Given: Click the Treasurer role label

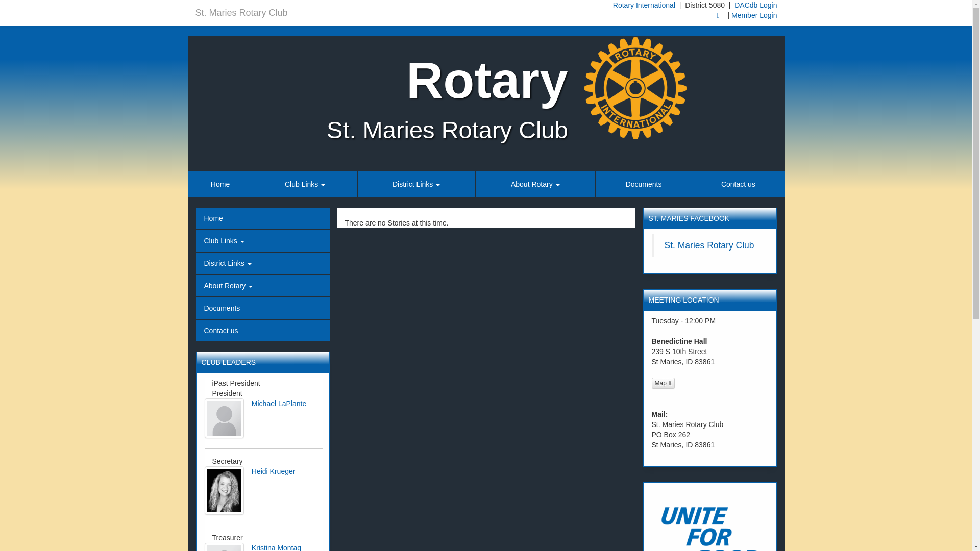Looking at the screenshot, I should [227, 538].
